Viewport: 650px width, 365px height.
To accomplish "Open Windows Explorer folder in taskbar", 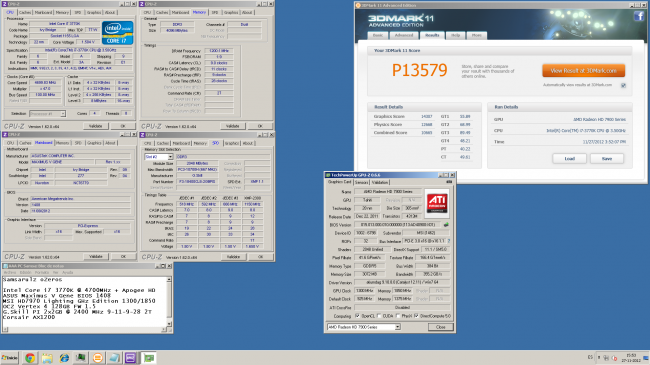I will coord(47,358).
